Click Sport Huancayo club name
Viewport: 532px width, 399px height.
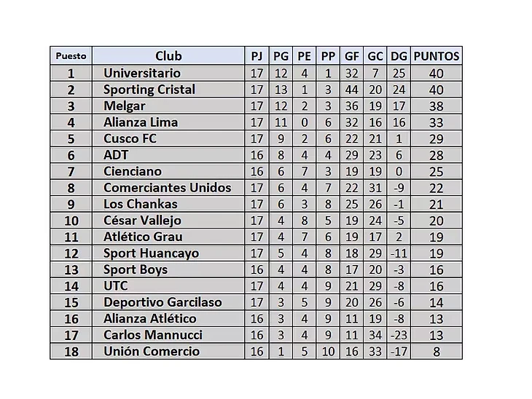click(151, 253)
